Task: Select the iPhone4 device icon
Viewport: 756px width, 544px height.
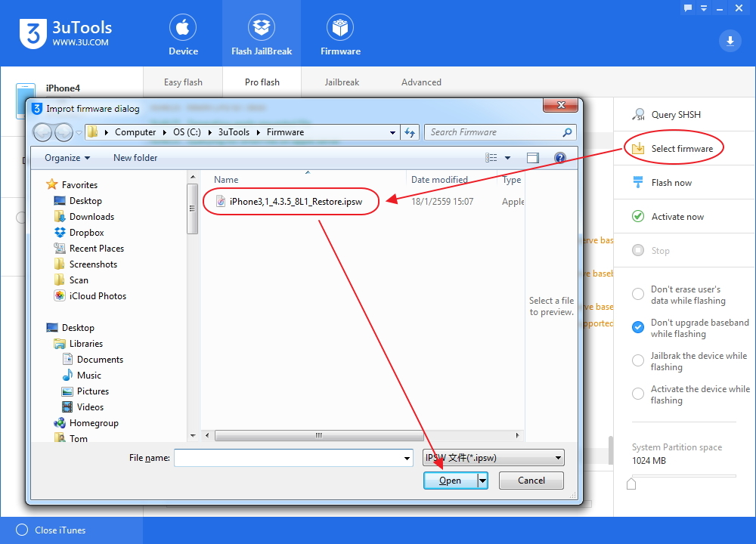Action: click(x=26, y=100)
